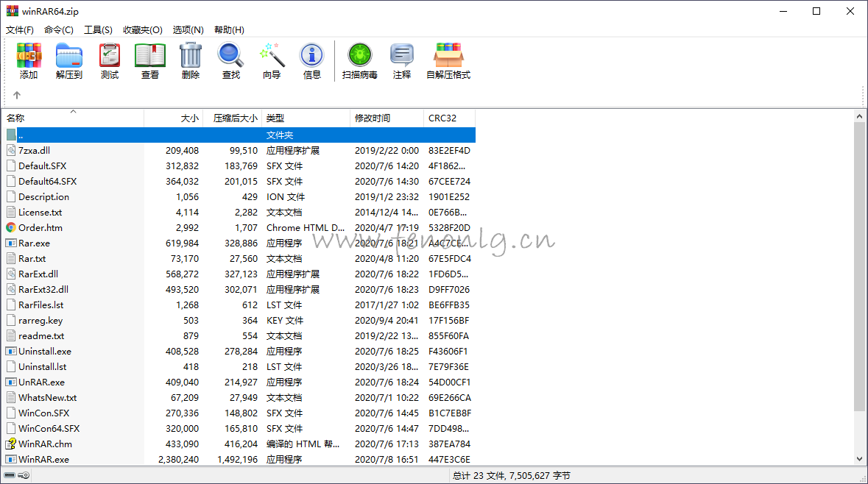
Task: Click the Delete (删除) trash icon
Action: (x=191, y=61)
